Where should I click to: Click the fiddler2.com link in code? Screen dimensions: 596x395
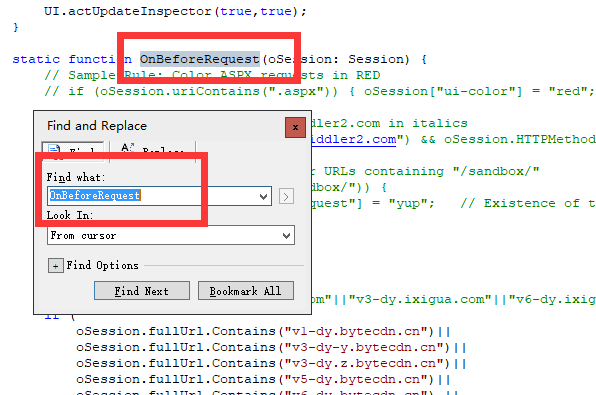click(x=353, y=140)
